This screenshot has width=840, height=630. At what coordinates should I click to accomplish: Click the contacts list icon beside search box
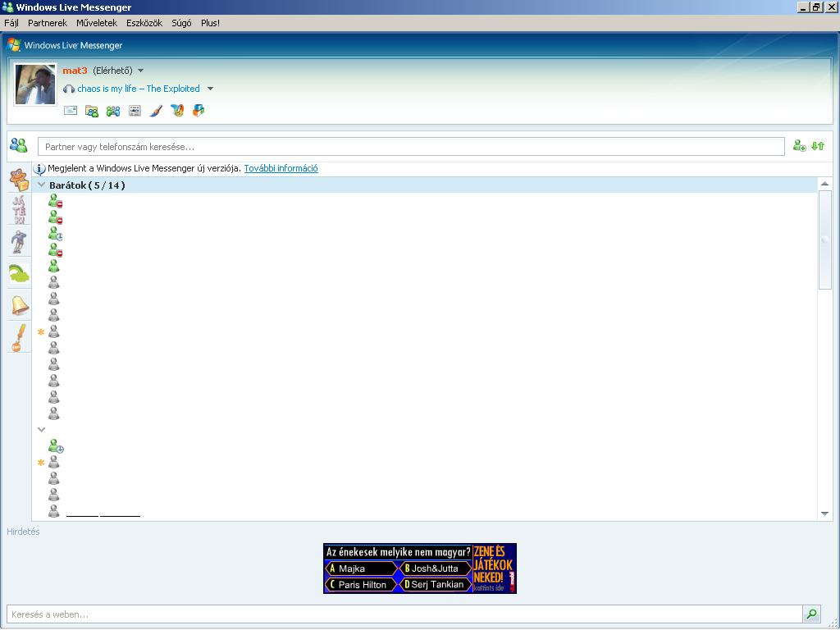(x=19, y=145)
